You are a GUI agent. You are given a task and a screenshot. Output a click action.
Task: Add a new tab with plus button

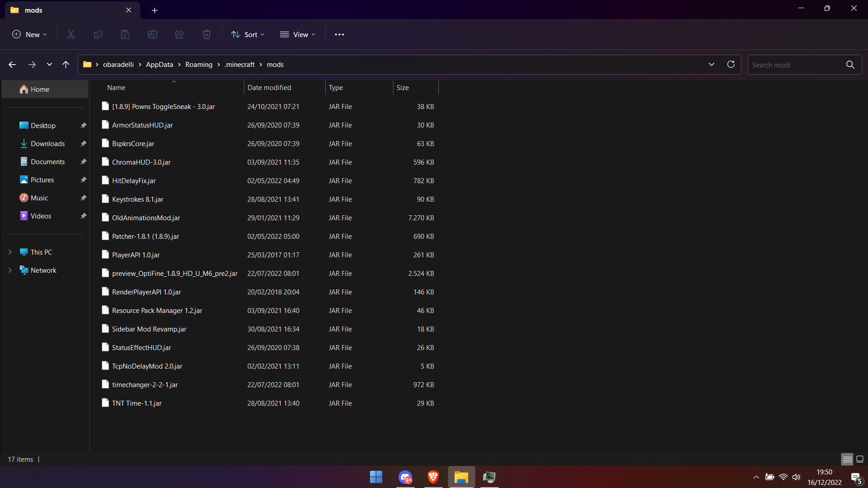pyautogui.click(x=155, y=10)
